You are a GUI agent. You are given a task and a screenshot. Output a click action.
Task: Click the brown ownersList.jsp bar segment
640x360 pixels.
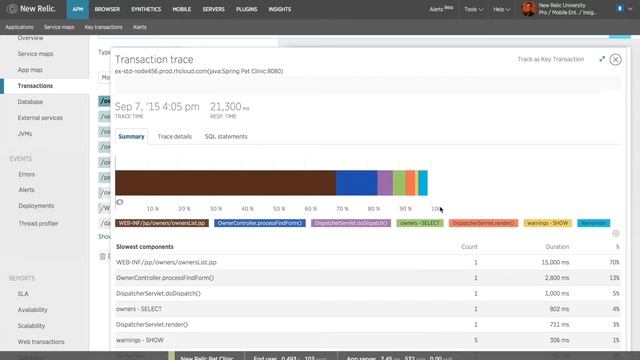226,183
